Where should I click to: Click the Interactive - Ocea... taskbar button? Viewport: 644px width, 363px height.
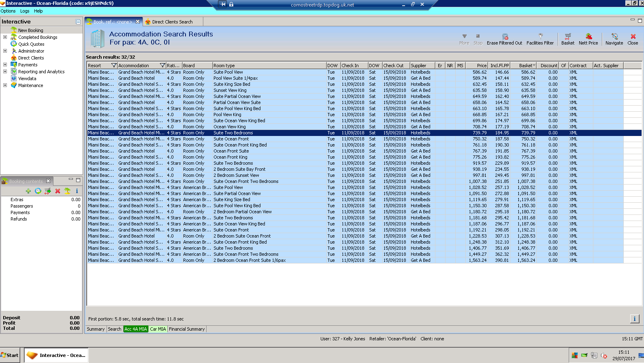coord(56,355)
